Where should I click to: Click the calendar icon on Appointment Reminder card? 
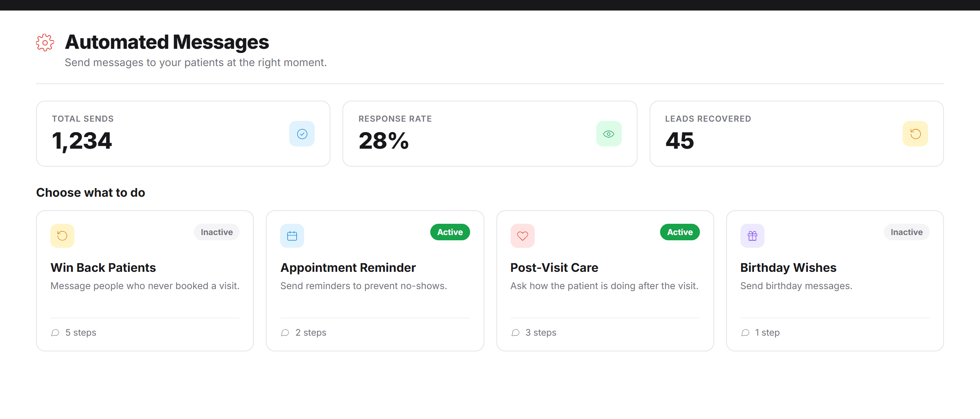292,236
